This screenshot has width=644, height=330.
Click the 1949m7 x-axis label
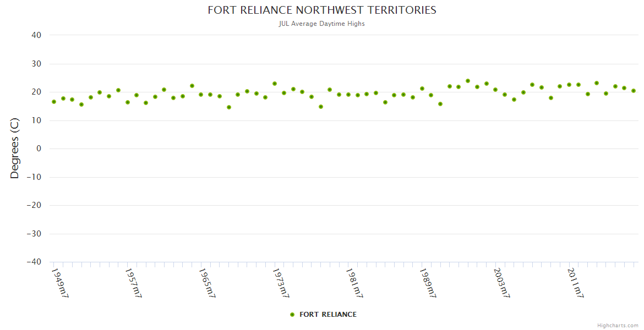pyautogui.click(x=59, y=283)
